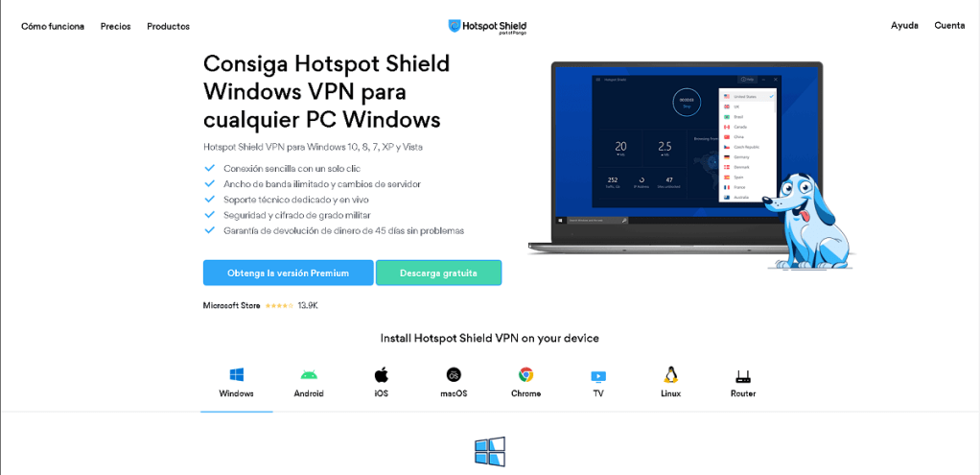
Task: Click Obtenga la versión Premium button
Action: (288, 273)
